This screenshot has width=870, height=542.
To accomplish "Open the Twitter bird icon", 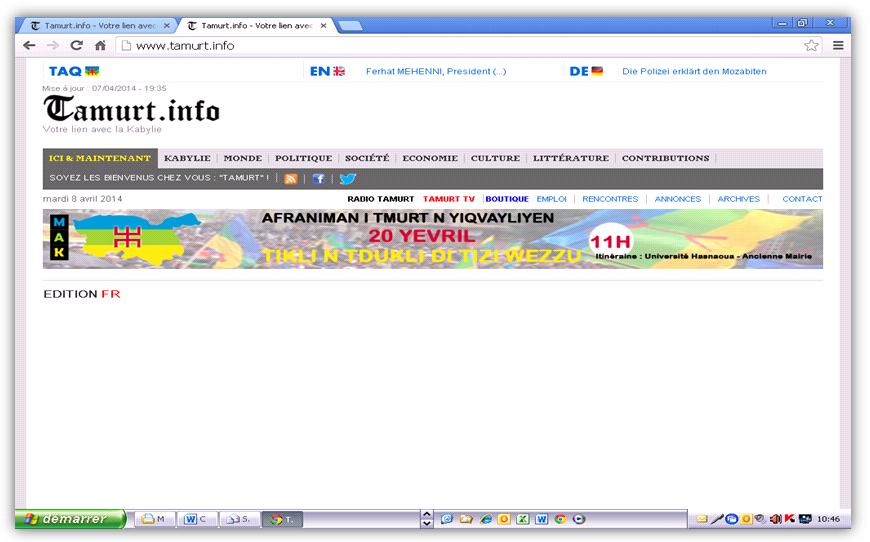I will pos(348,178).
